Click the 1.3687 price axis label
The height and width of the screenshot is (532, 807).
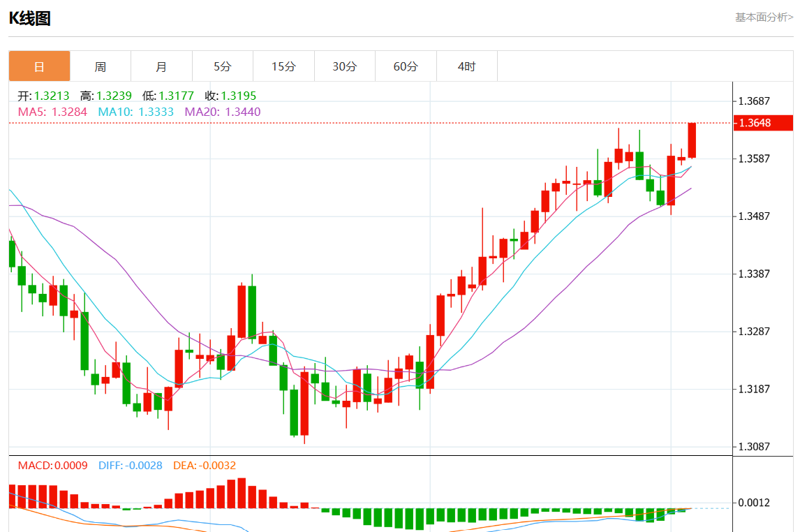point(754,101)
